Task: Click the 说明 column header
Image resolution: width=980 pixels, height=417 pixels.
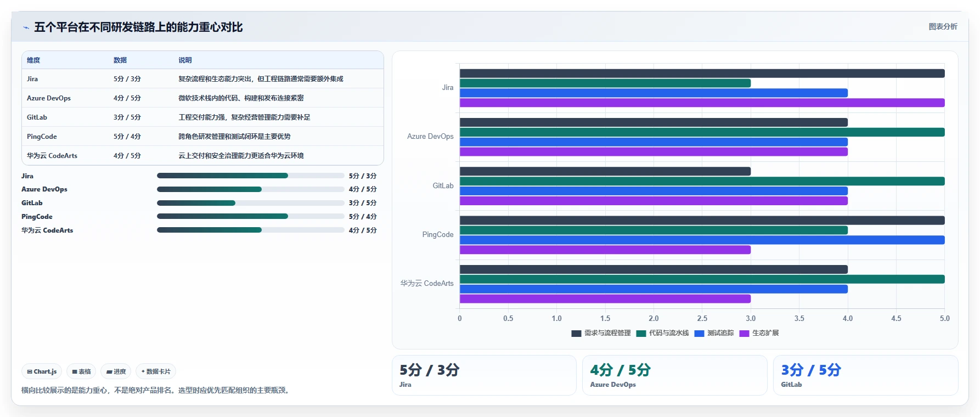Action: (x=185, y=60)
